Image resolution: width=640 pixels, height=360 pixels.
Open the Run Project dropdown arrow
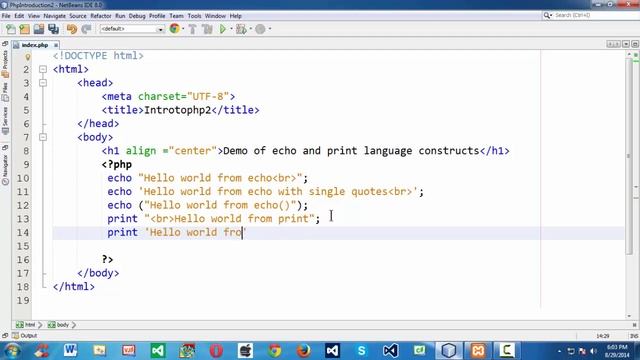[231, 29]
